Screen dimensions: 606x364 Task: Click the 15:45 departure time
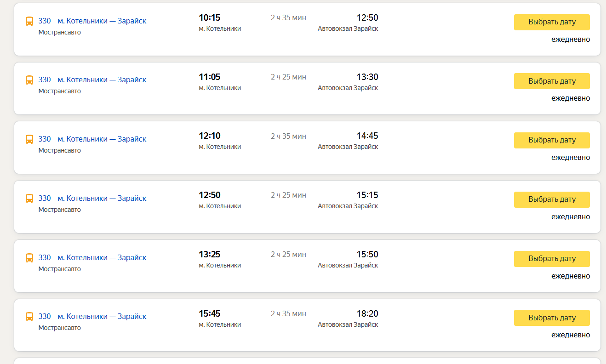(210, 313)
